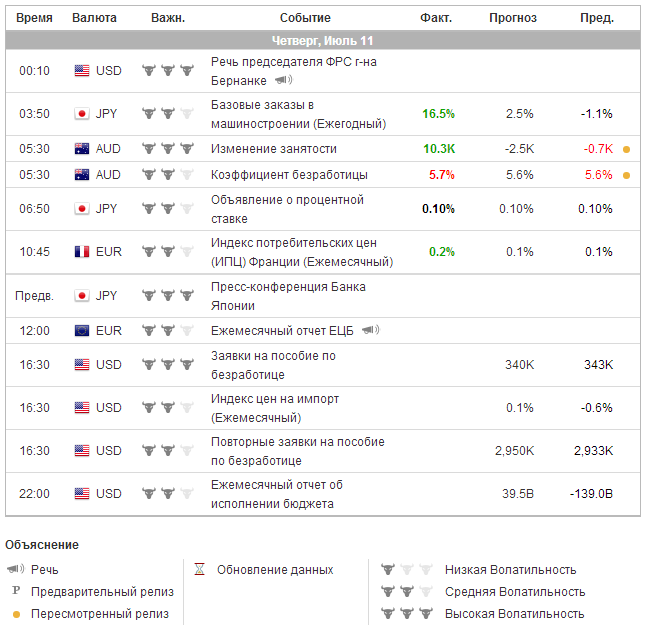Click the Важн. column header
Viewport: 647px width, 630px height.
[168, 18]
